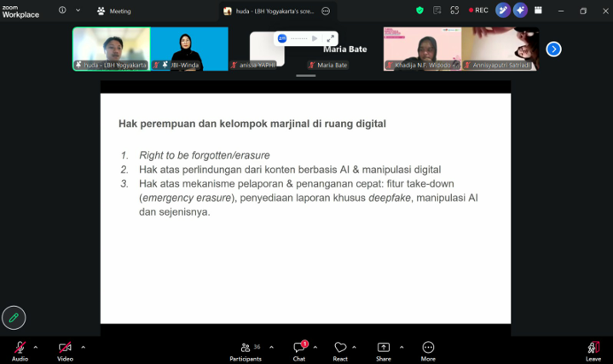
Task: Open the green annotate pencil button
Action: point(14,317)
